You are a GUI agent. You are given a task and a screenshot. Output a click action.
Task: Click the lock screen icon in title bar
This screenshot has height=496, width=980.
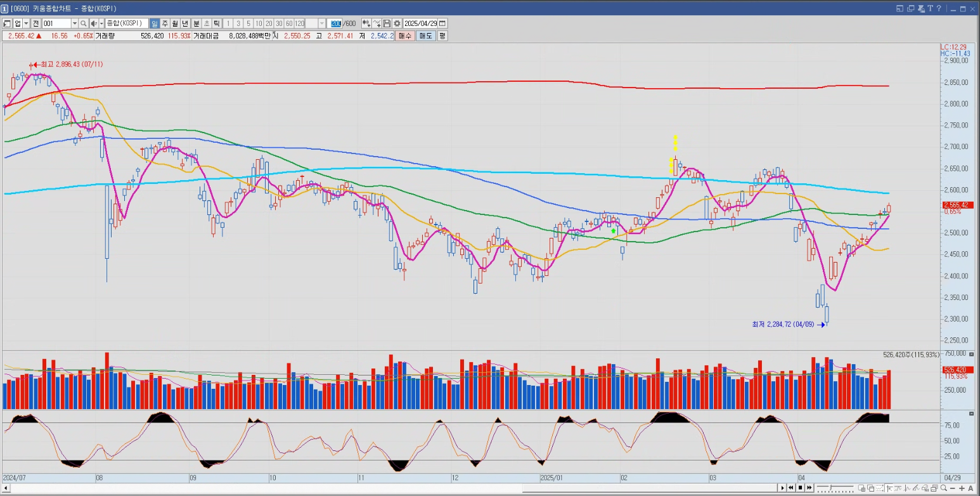coord(921,9)
